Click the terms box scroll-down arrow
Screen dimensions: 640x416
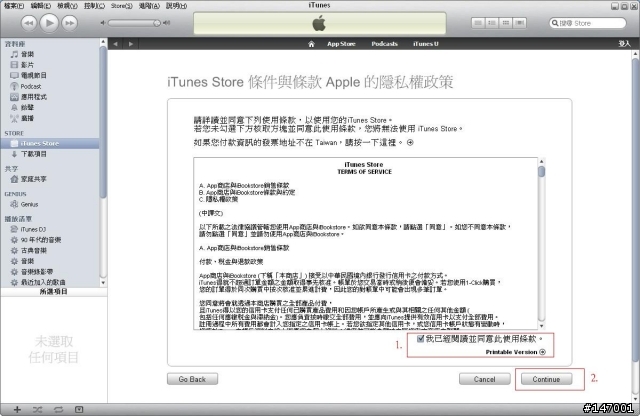tap(542, 326)
